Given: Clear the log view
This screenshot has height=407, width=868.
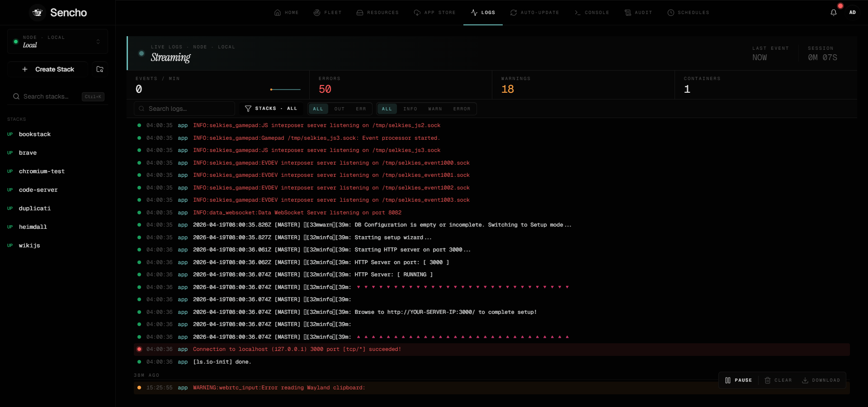Looking at the screenshot, I should [x=778, y=380].
